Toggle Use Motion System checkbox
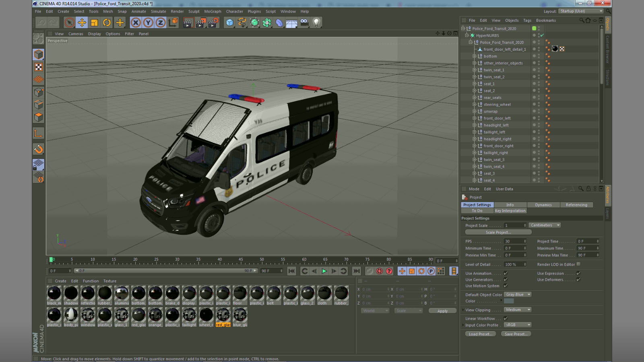 506,286
